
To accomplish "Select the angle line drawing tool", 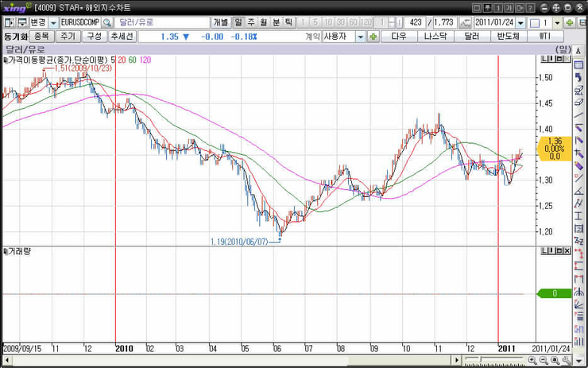I will pyautogui.click(x=578, y=191).
